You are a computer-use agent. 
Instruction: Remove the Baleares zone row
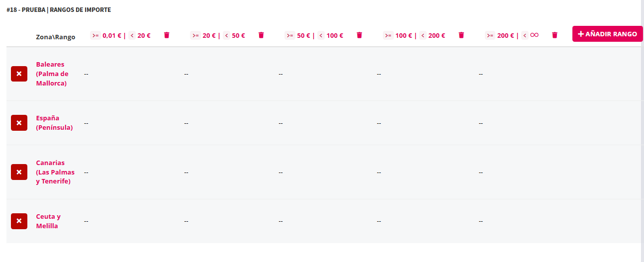pos(19,74)
